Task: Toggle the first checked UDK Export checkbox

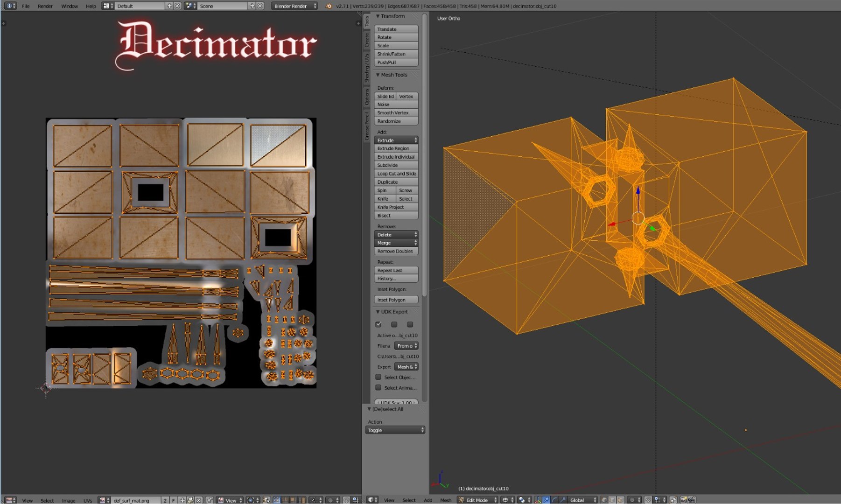Action: 378,324
